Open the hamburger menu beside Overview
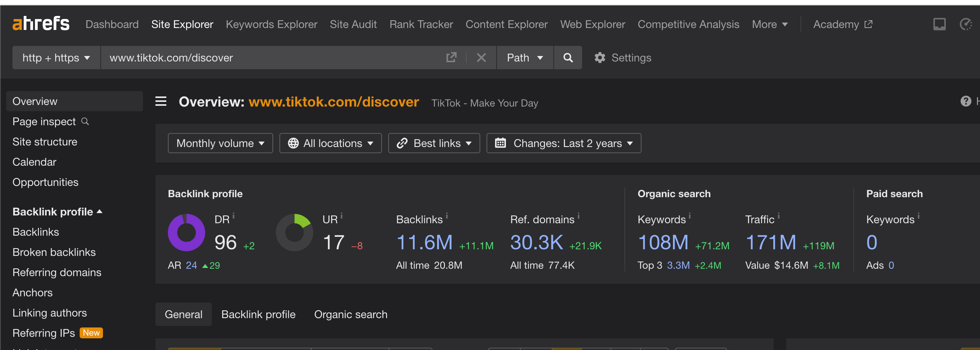The width and height of the screenshot is (980, 350). tap(161, 101)
